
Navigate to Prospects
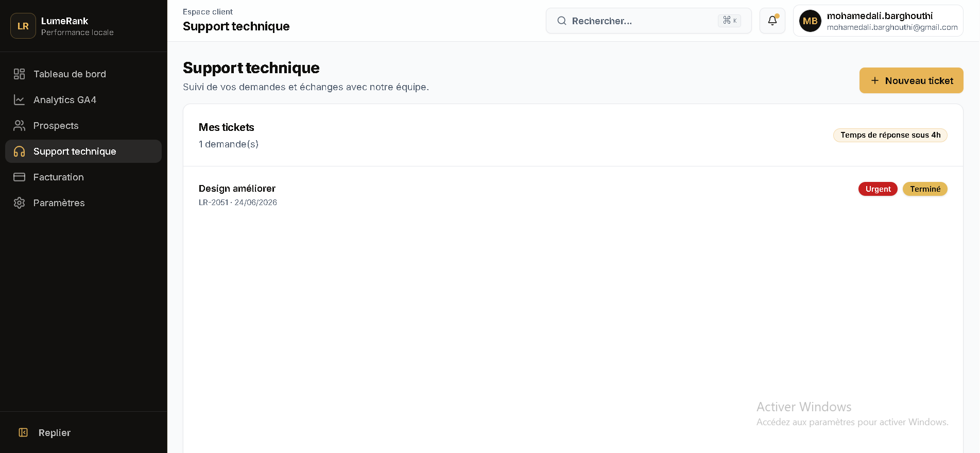[x=83, y=126]
